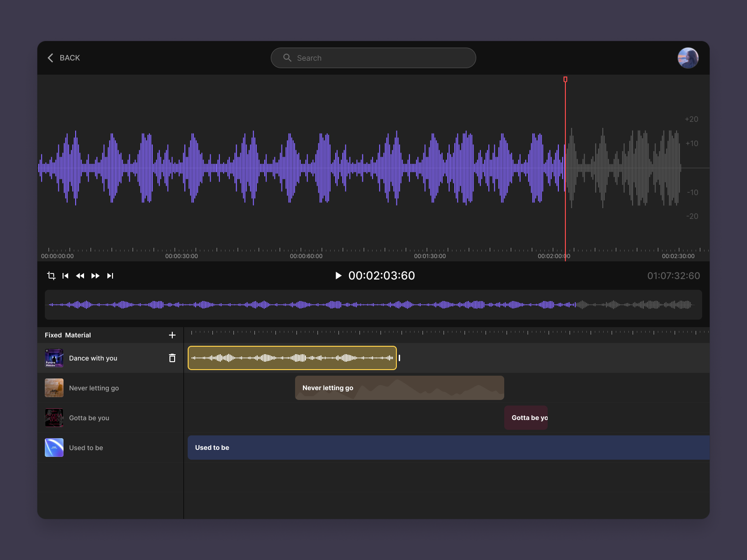Move the red playhead marker on the timeline

coord(565,80)
